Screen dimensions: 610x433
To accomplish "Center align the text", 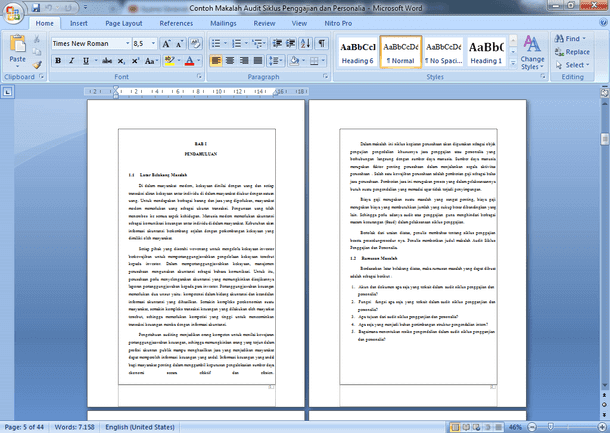I will 230,61.
